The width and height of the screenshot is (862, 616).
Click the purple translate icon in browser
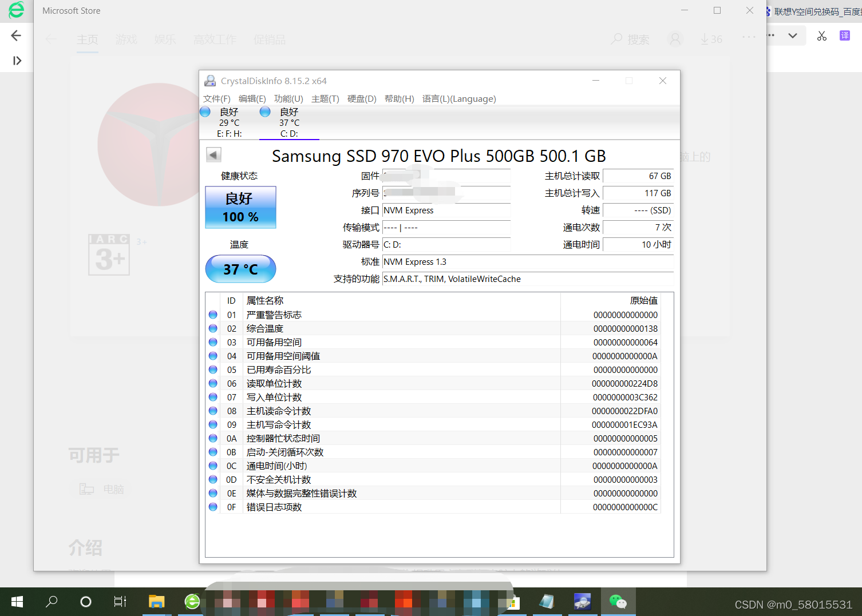click(845, 35)
